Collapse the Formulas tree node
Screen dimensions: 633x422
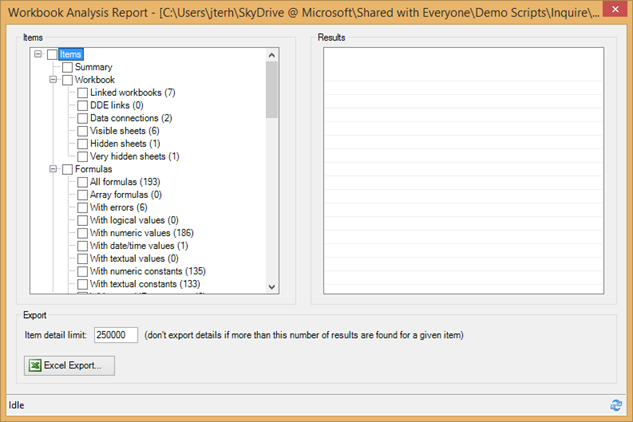coord(53,169)
